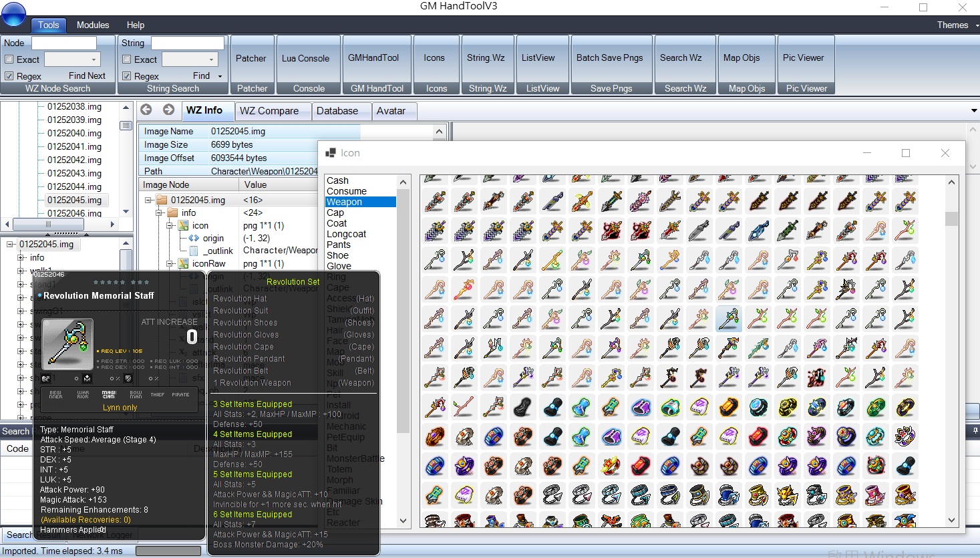Go back with the left arrow icon

[x=146, y=110]
